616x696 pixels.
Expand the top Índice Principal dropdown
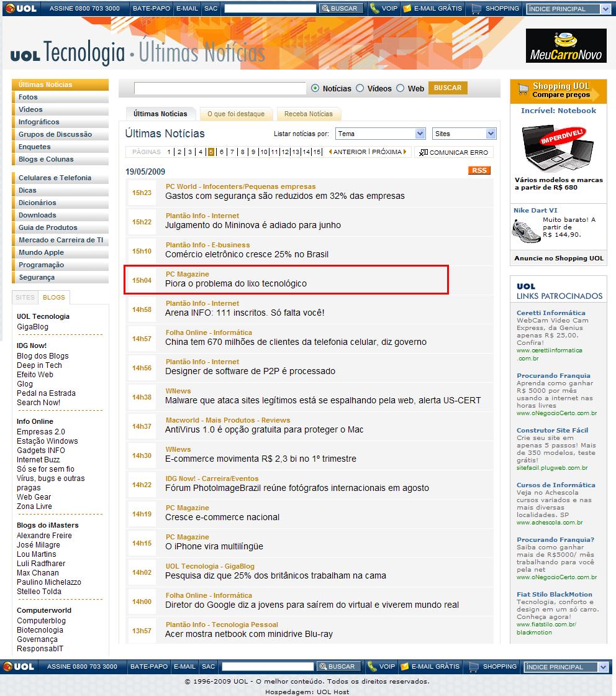point(568,9)
